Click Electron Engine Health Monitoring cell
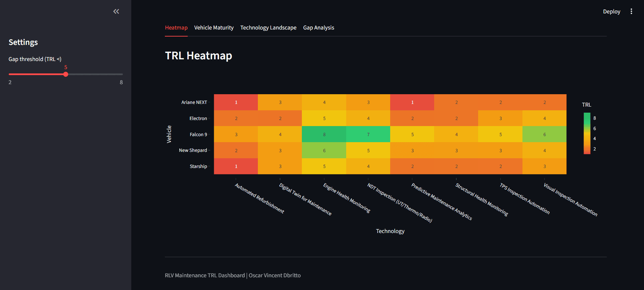The image size is (644, 290). tap(324, 118)
